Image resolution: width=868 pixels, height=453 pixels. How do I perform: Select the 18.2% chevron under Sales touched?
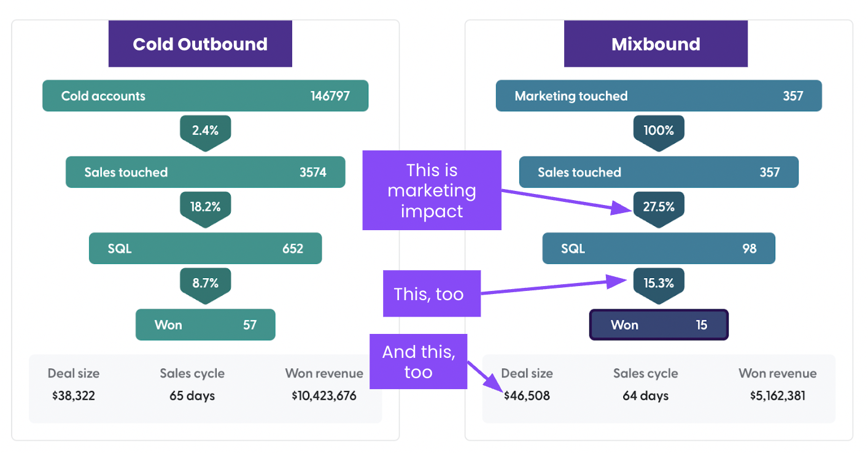[205, 207]
